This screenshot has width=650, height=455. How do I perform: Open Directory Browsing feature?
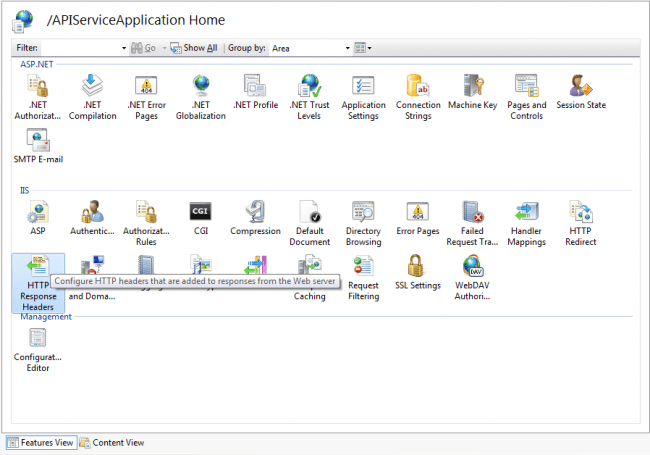pyautogui.click(x=364, y=223)
